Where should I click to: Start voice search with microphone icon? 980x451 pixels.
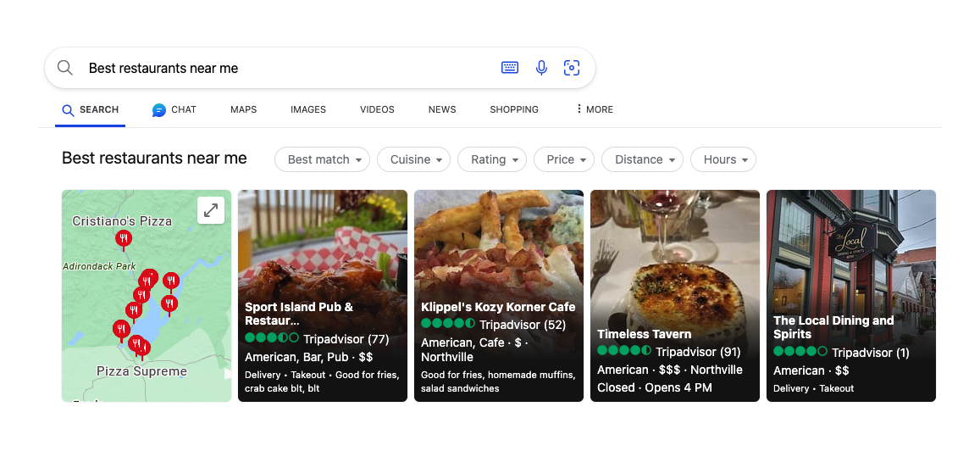[541, 68]
